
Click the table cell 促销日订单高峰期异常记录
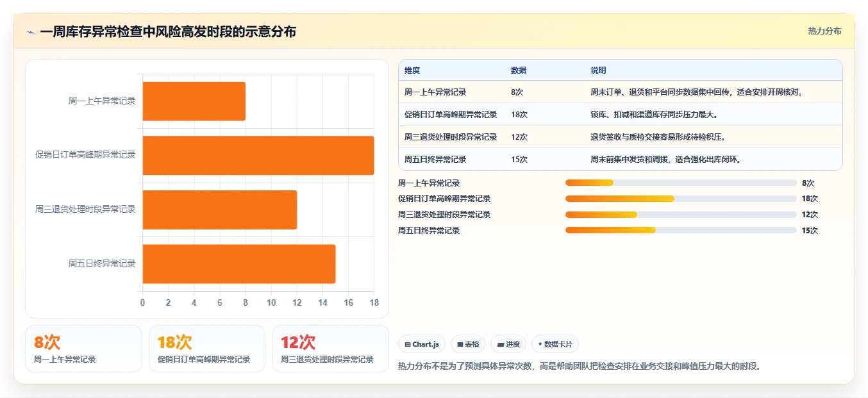click(x=451, y=115)
